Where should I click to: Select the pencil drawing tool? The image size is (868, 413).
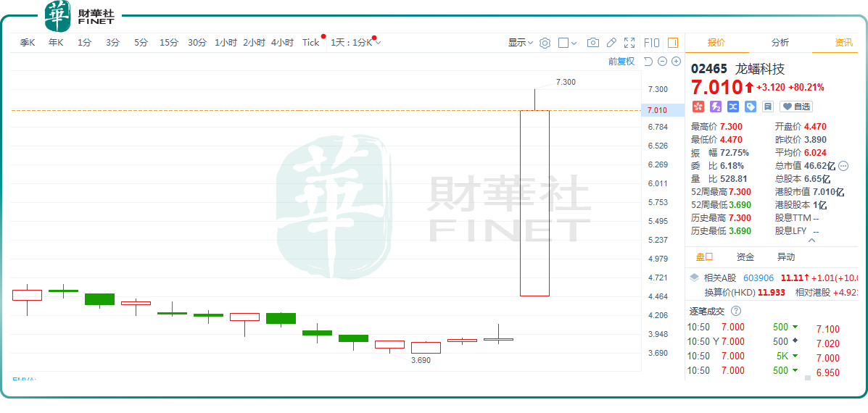[x=611, y=43]
